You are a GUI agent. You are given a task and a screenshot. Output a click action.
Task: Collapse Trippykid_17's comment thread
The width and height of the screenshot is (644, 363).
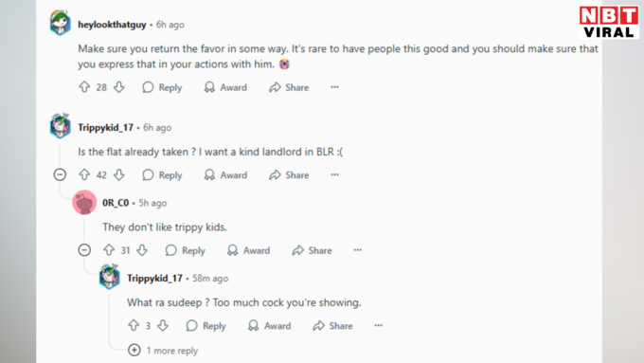pyautogui.click(x=60, y=174)
